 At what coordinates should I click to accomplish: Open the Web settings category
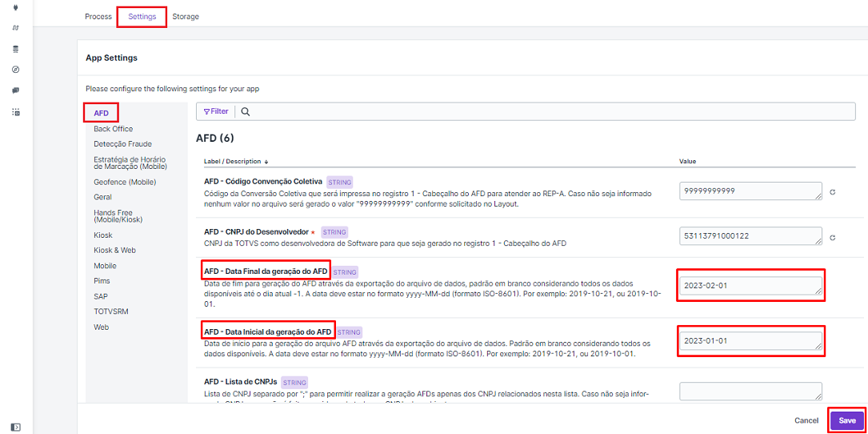102,327
